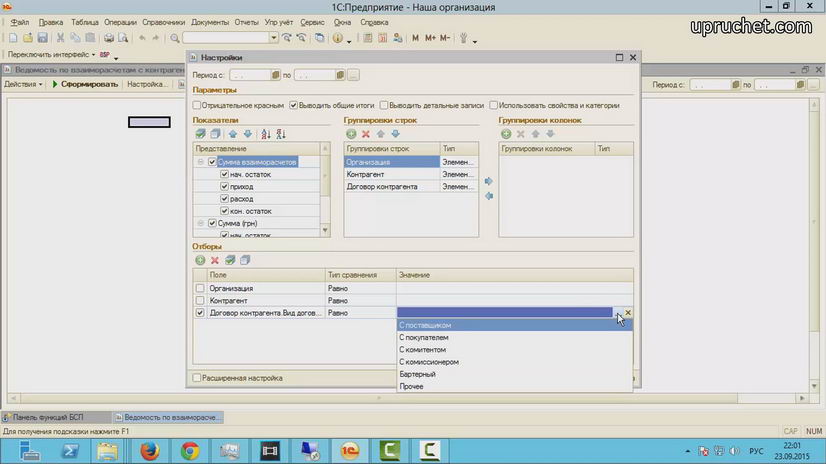The image size is (826, 464).
Task: Open Firefox from the taskbar
Action: [150, 451]
